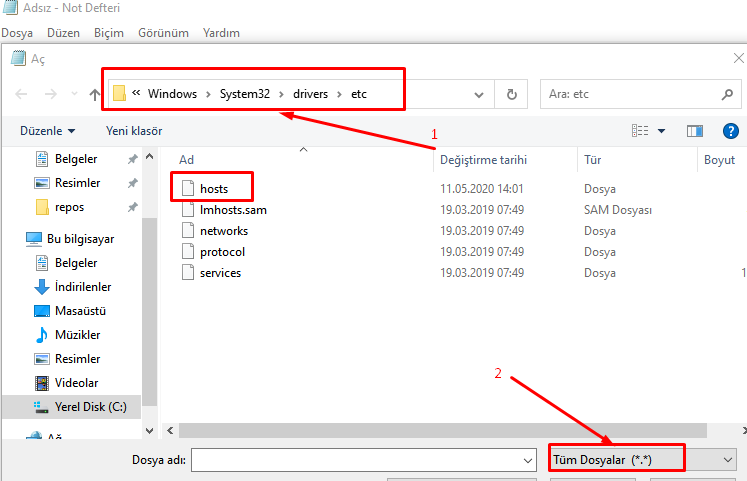Refresh the etc folder view
Screen dimensions: 747x481
(x=512, y=94)
